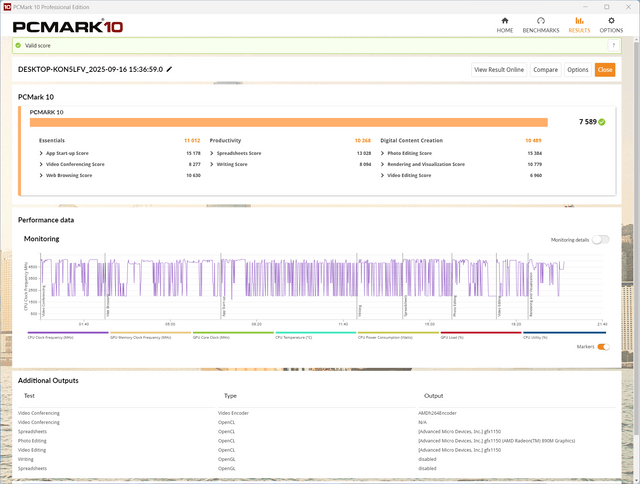The width and height of the screenshot is (640, 484).
Task: Expand Rendering and Visualization Score row
Action: coord(382,164)
